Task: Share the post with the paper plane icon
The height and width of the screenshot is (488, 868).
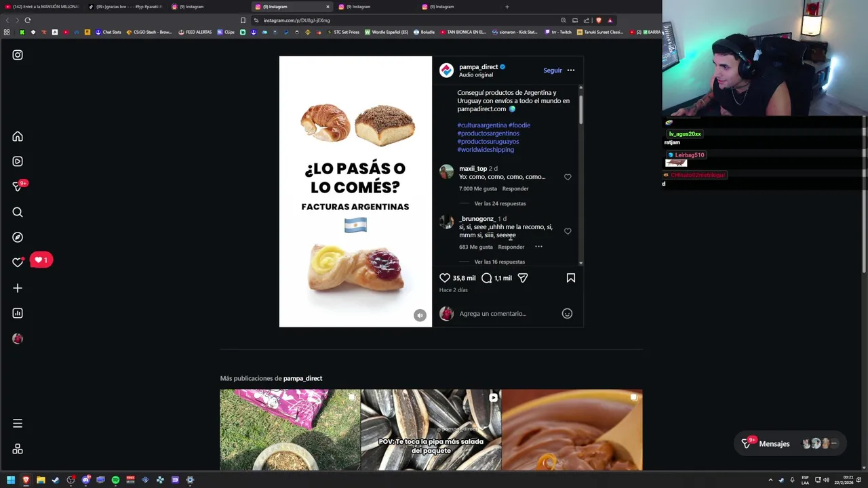Action: tap(523, 278)
